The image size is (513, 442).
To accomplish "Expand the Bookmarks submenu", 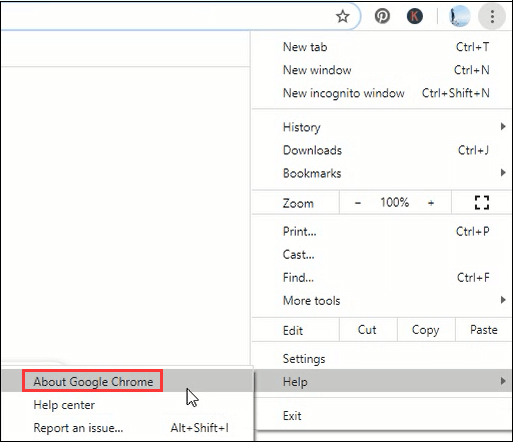I will [x=382, y=173].
